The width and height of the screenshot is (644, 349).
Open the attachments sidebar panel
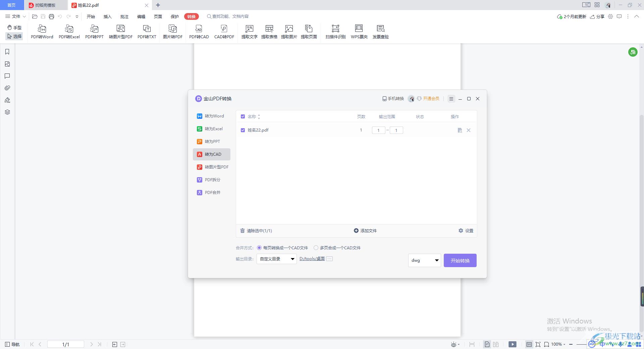(x=7, y=88)
